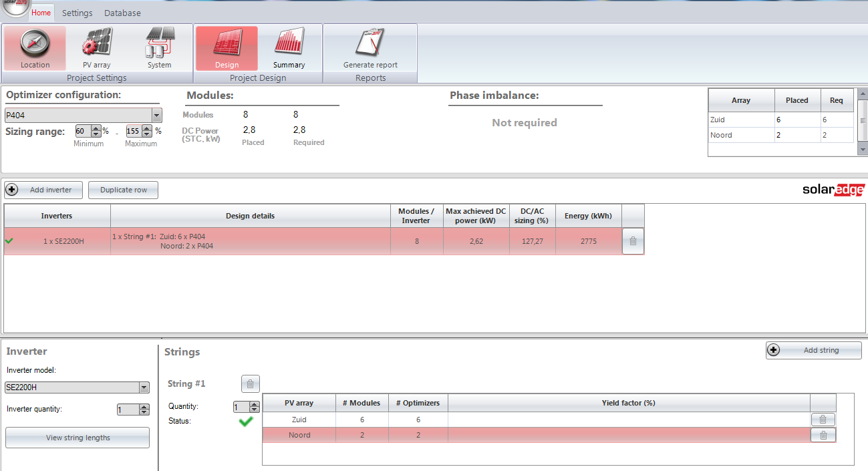
Task: Click the Modules / Inverter column header
Action: coord(416,216)
